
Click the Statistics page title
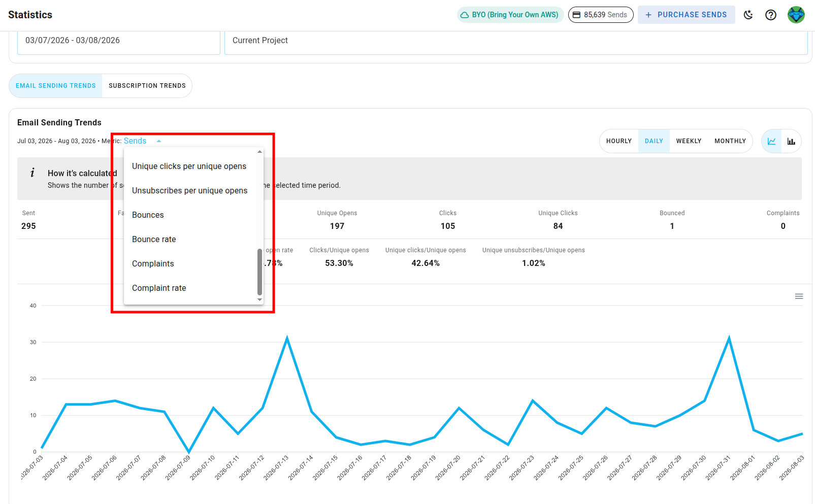(30, 15)
